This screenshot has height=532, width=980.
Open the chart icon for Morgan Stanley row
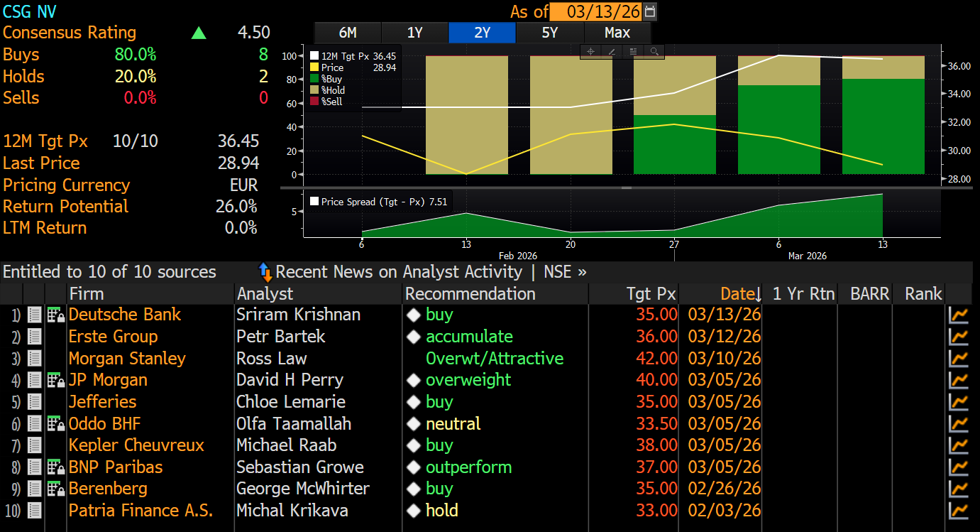[959, 359]
